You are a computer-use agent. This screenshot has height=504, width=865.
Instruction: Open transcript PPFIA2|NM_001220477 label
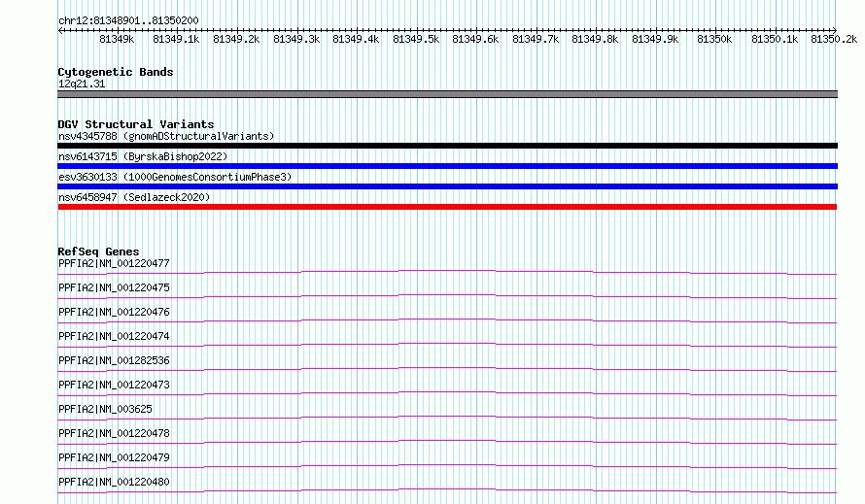(x=114, y=263)
